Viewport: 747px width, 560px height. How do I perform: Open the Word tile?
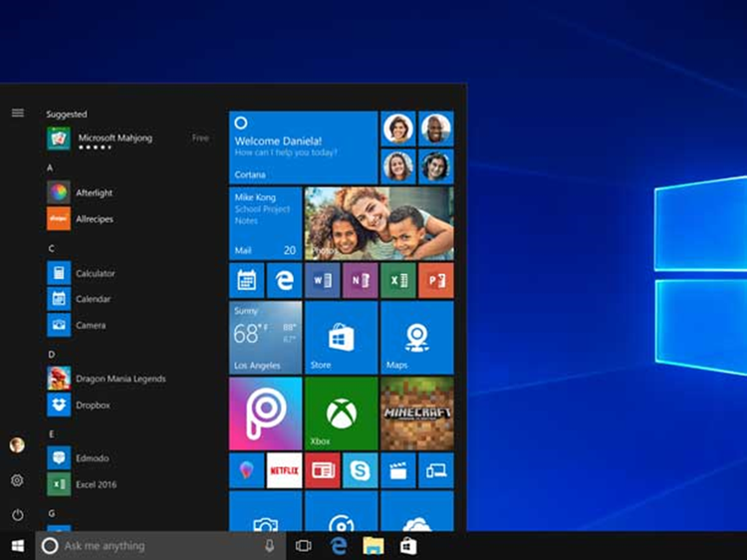click(x=322, y=281)
